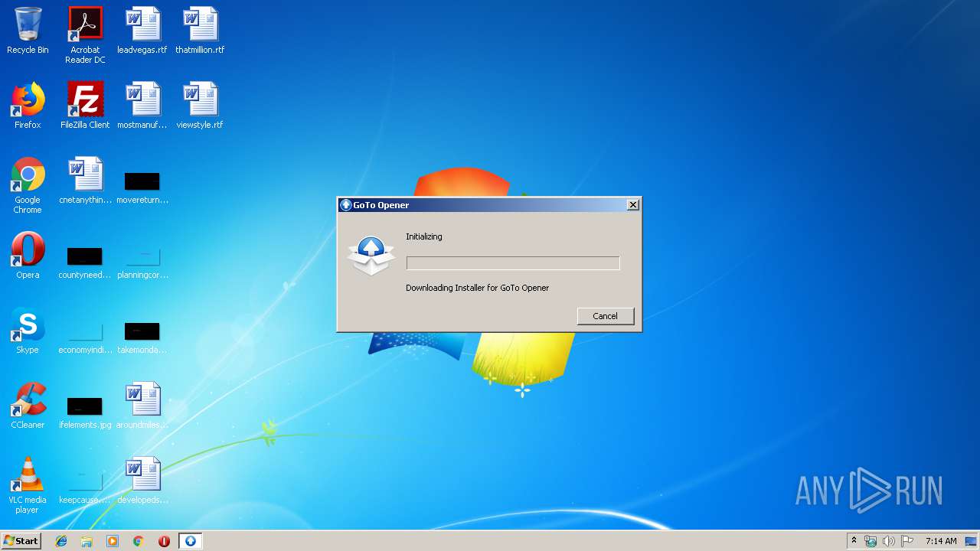Click the Show desktop button
The height and width of the screenshot is (551, 980).
(972, 541)
